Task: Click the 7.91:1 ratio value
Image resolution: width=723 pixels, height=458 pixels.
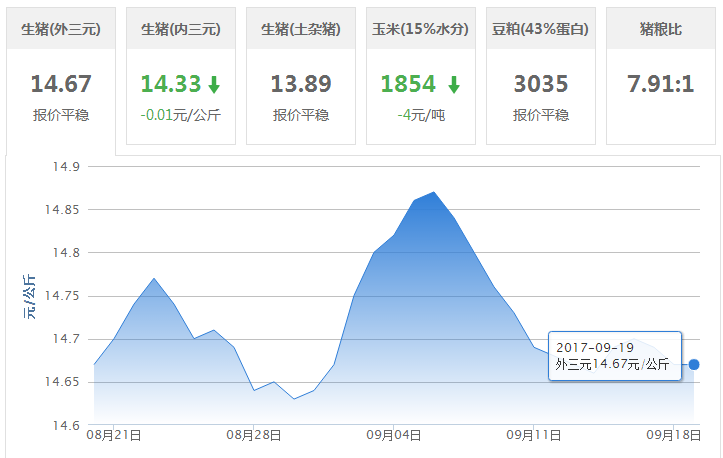Action: (x=660, y=83)
